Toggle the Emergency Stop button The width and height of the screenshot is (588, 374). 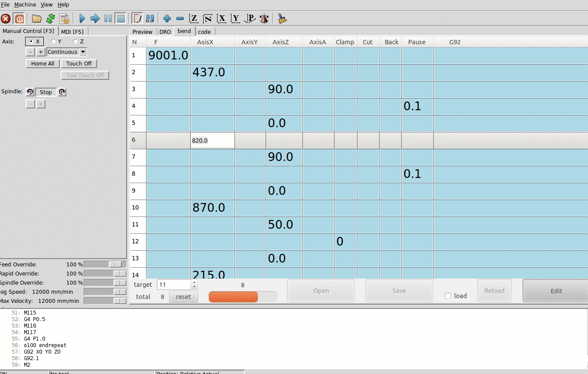[6, 19]
